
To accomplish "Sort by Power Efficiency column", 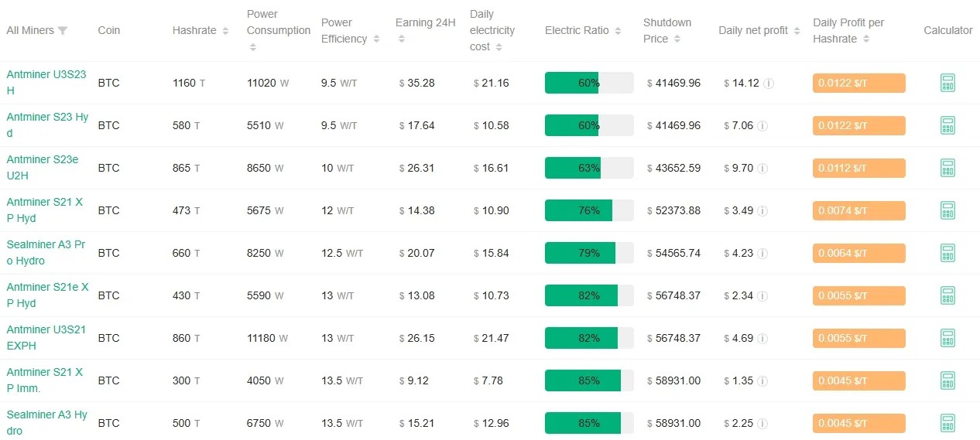I will [376, 39].
